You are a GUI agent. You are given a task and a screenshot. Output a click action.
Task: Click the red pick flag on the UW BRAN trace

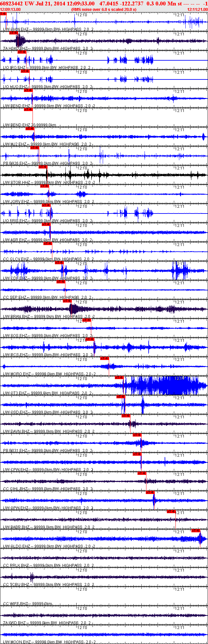pyautogui.click(x=67, y=301)
